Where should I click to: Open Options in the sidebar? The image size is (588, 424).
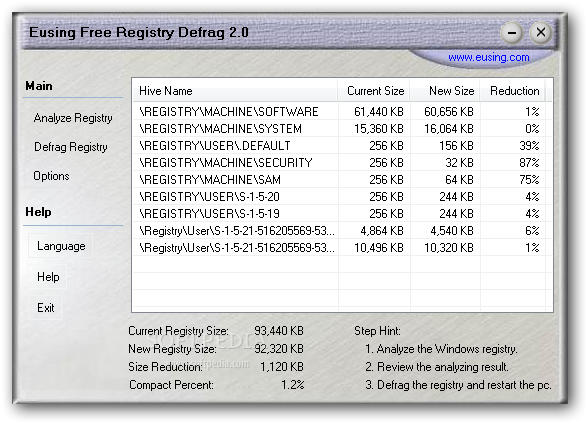[51, 176]
